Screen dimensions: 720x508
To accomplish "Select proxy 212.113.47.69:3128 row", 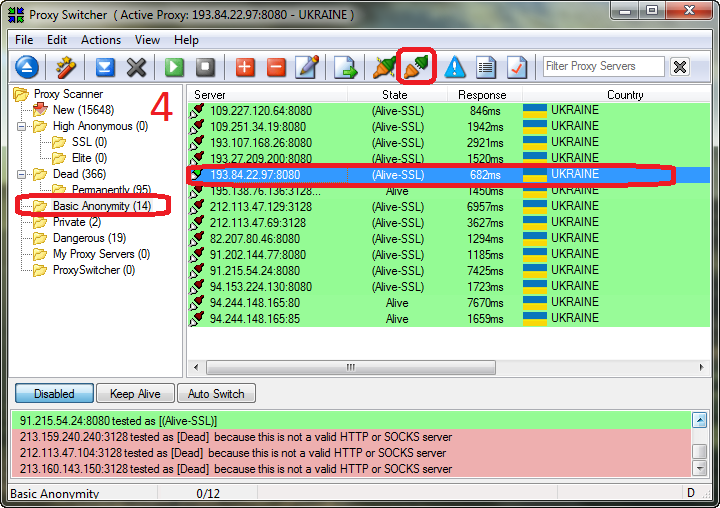I will (449, 223).
